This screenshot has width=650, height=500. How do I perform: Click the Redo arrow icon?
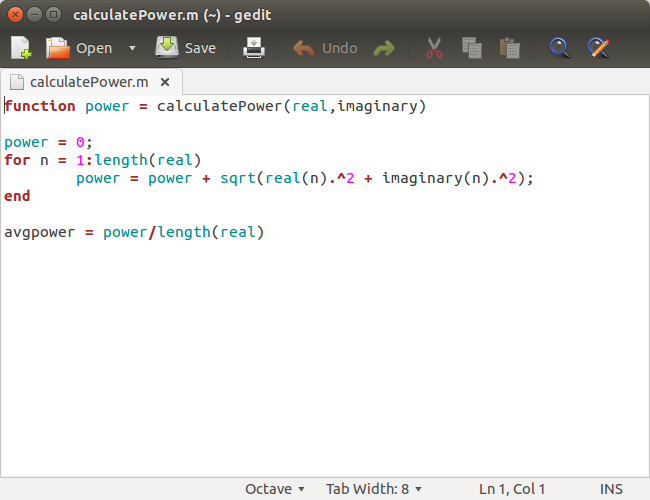point(384,47)
